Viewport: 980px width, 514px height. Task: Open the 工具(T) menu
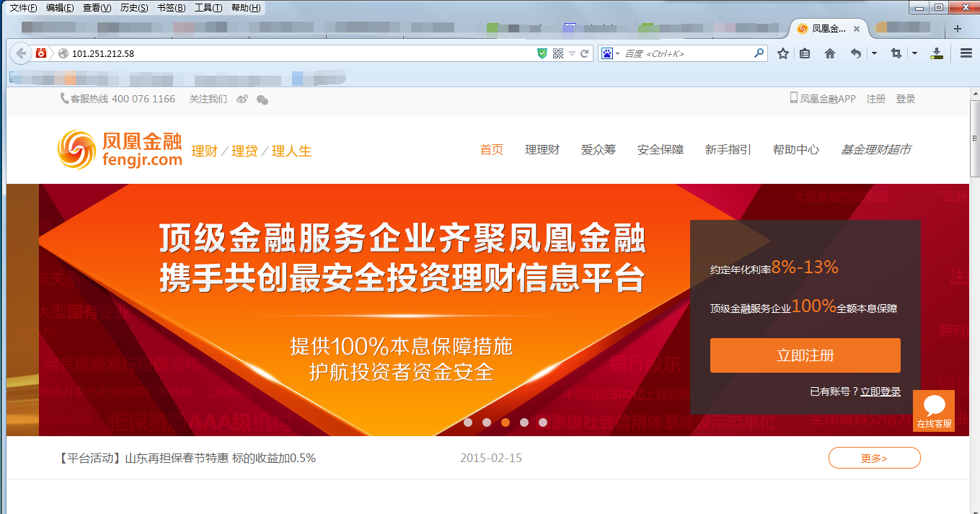point(208,8)
